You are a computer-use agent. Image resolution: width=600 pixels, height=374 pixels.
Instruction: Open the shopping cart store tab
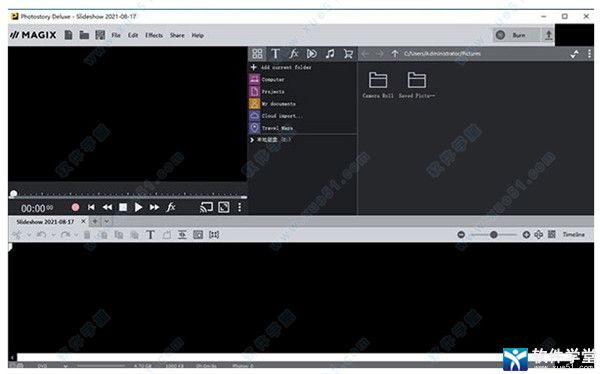pyautogui.click(x=348, y=54)
